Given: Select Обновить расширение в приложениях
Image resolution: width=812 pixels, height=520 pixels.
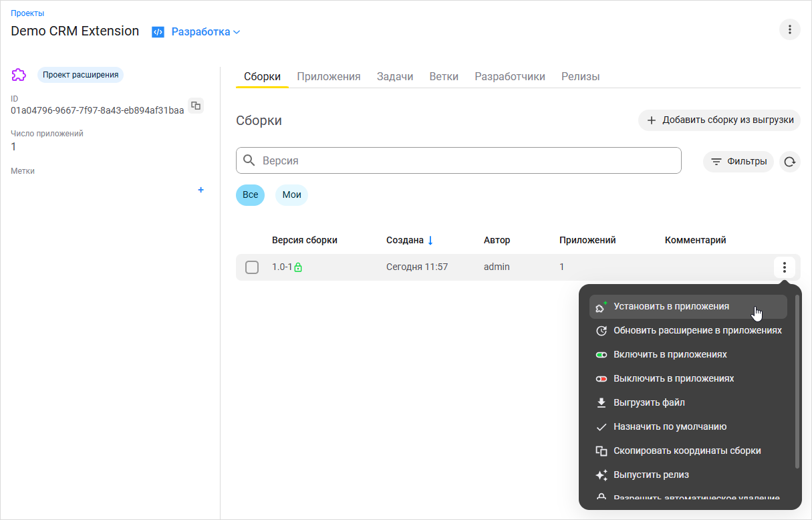Looking at the screenshot, I should [688, 331].
